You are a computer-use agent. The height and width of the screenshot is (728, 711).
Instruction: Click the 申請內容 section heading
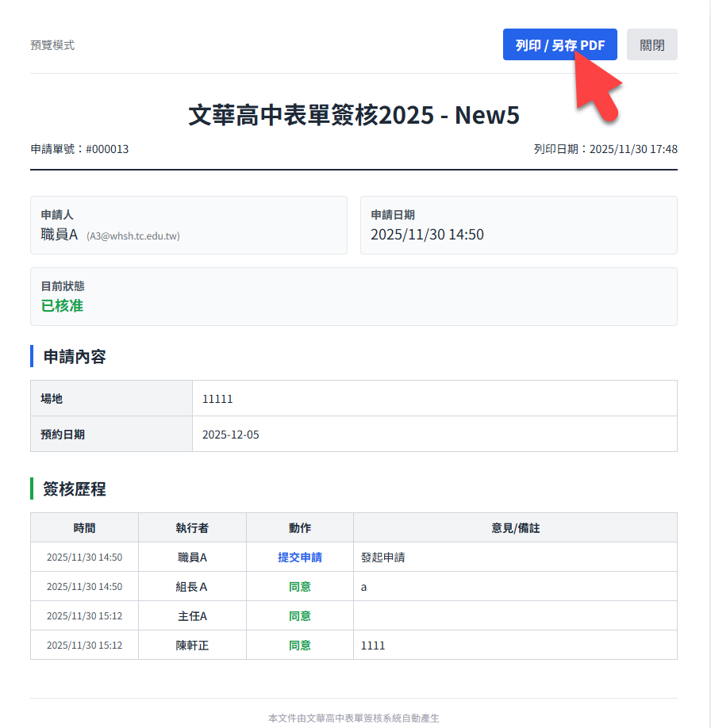pos(75,357)
